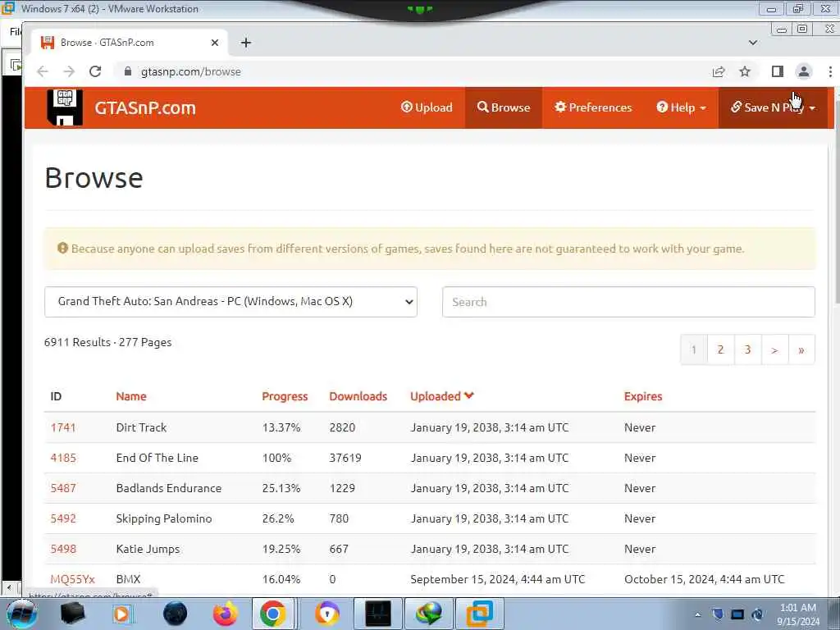Expand the Save N Play dropdown

(773, 107)
